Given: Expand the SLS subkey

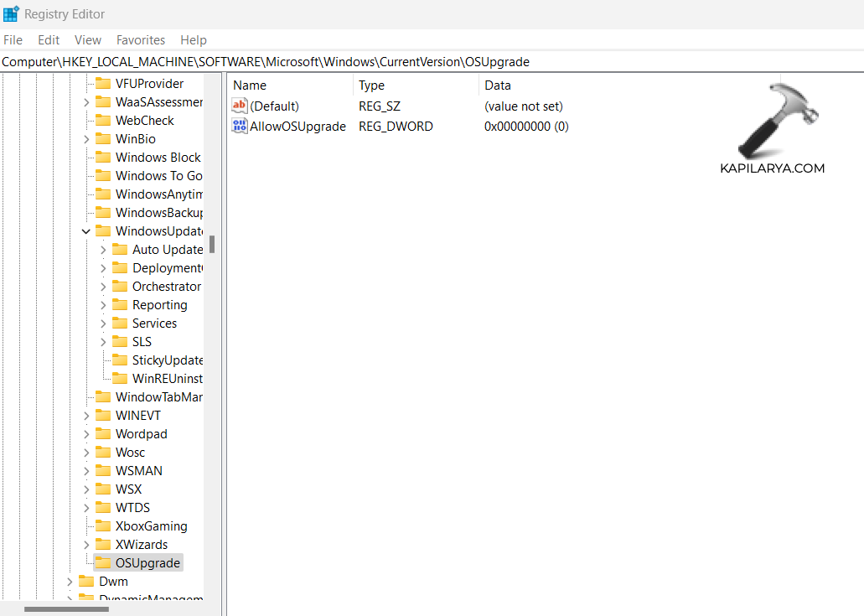Looking at the screenshot, I should pos(103,342).
